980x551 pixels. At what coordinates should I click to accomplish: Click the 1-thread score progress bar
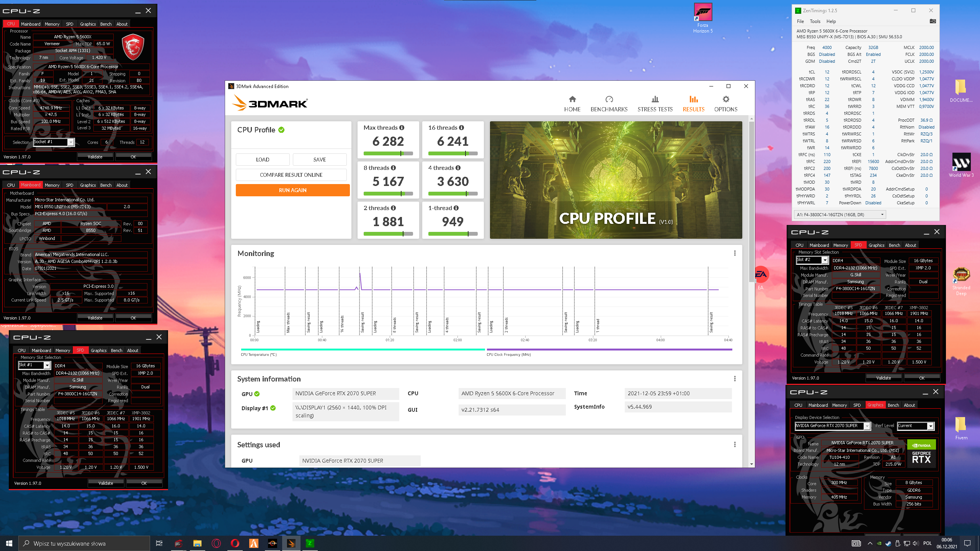[x=453, y=234]
